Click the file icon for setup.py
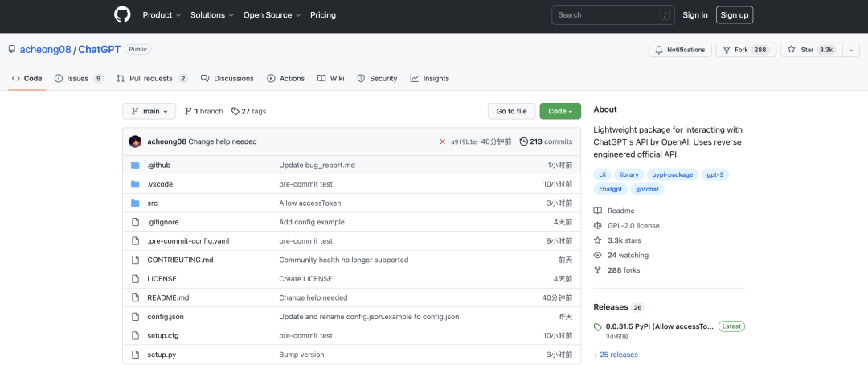868x365 pixels. (x=135, y=355)
